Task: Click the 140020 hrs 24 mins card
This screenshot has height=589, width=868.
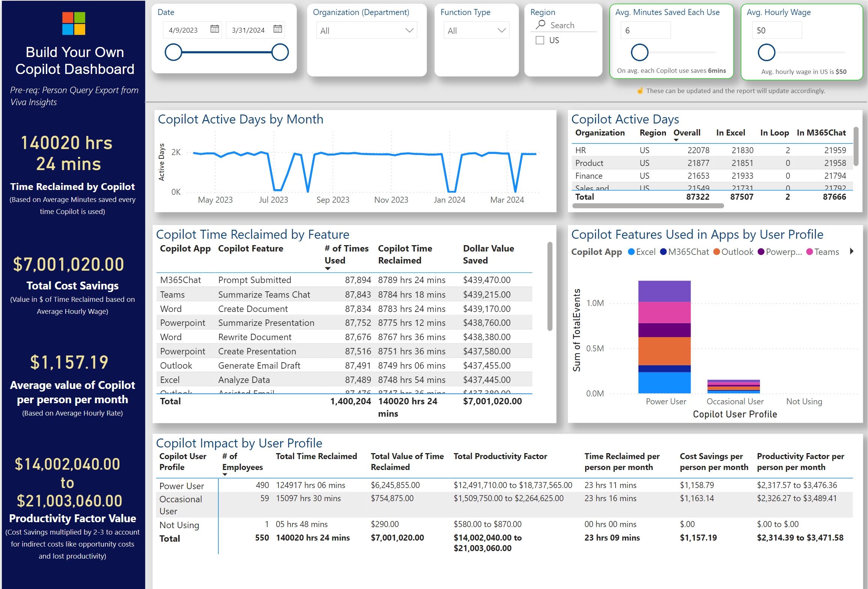Action: (67, 153)
